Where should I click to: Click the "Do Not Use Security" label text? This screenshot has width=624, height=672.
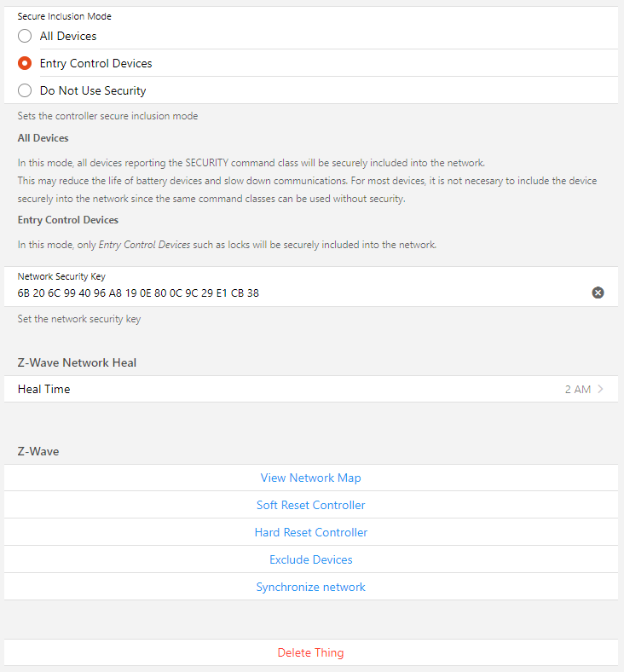[93, 90]
